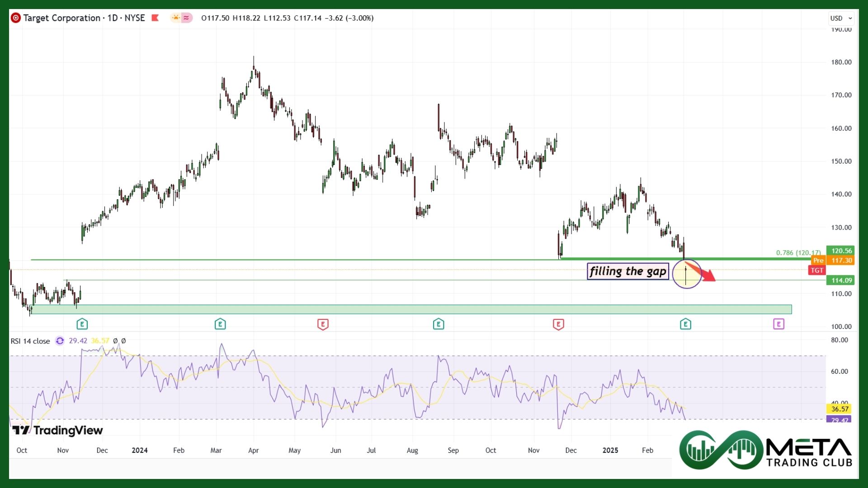Click 'Apr' on the time axis
The image size is (868, 488).
click(254, 450)
